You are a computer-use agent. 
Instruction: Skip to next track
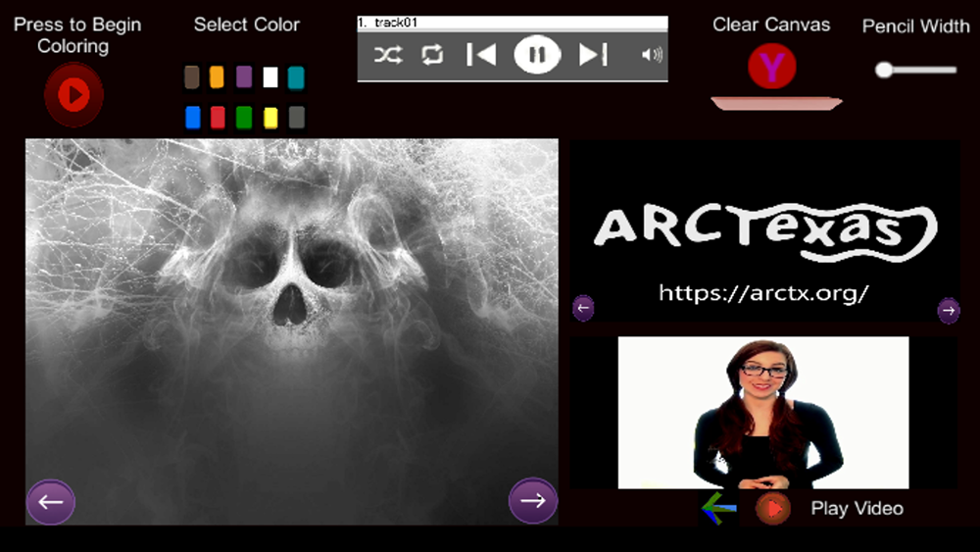pyautogui.click(x=593, y=55)
